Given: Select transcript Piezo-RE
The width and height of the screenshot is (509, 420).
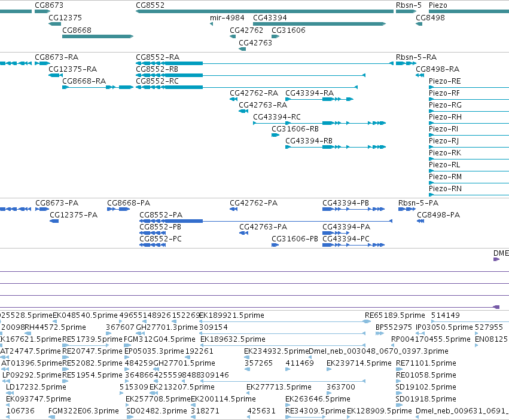Looking at the screenshot, I should pyautogui.click(x=445, y=81).
